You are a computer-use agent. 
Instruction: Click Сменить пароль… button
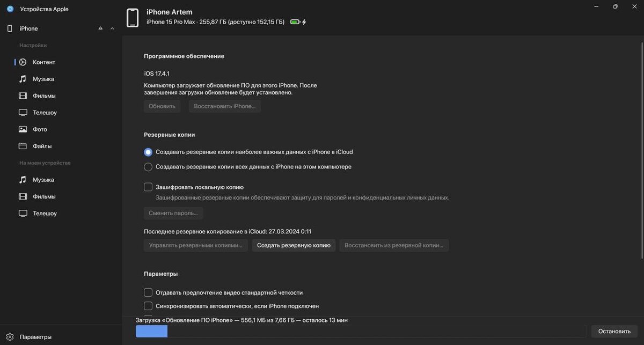pos(173,213)
